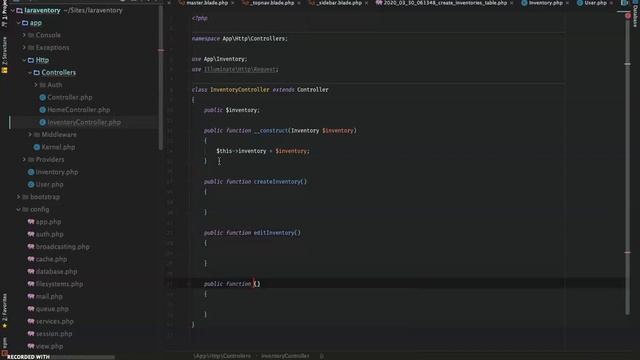Open the Structure tool window stripe

[4, 51]
